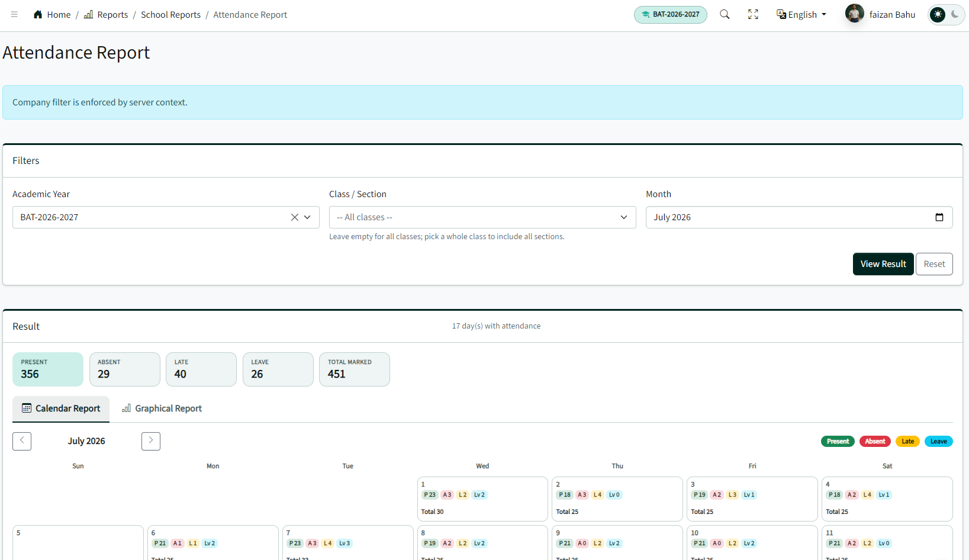
Task: Click the Late legend badge
Action: 907,442
